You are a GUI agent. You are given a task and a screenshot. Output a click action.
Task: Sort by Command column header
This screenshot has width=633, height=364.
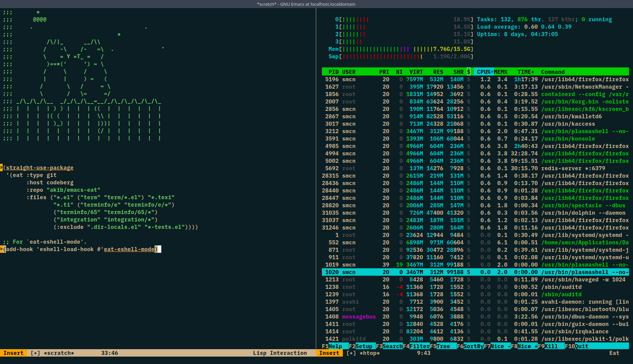click(x=553, y=72)
